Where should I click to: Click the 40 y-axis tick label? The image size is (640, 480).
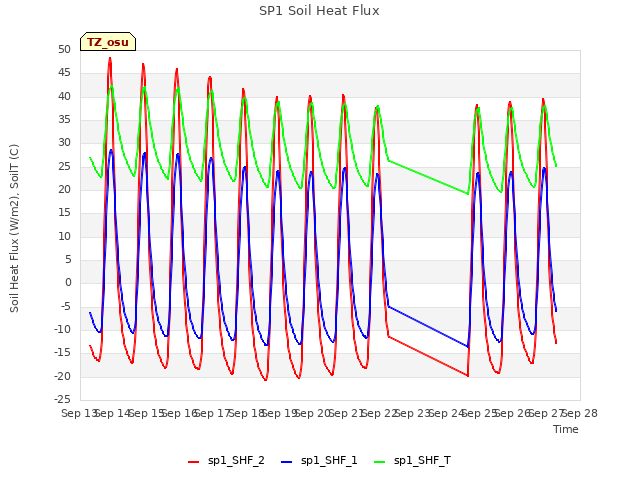pyautogui.click(x=64, y=96)
